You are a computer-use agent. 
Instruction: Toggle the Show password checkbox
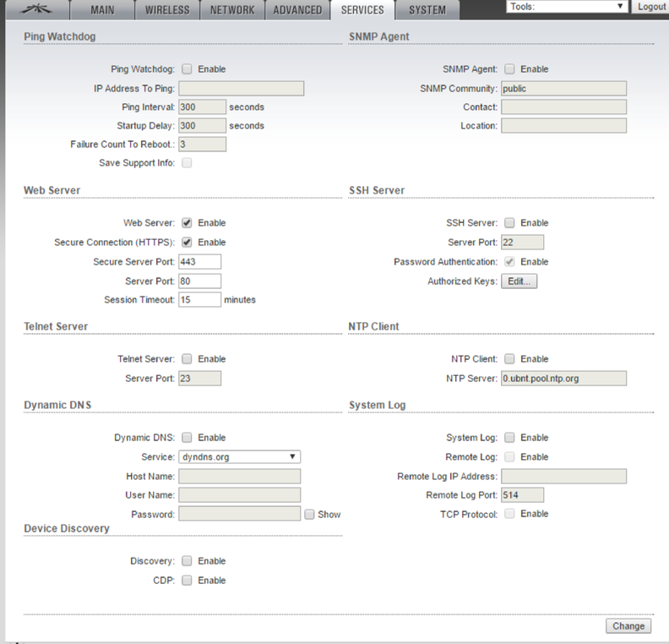(x=309, y=514)
